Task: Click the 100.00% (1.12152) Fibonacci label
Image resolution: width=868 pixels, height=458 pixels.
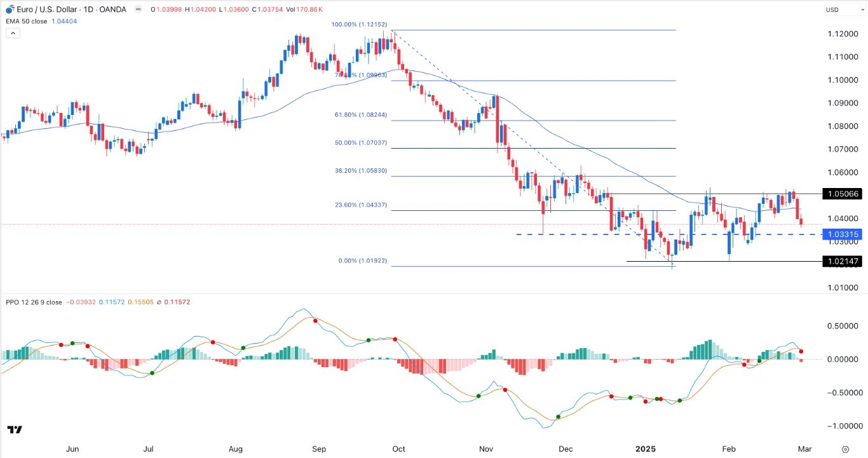Action: [358, 24]
